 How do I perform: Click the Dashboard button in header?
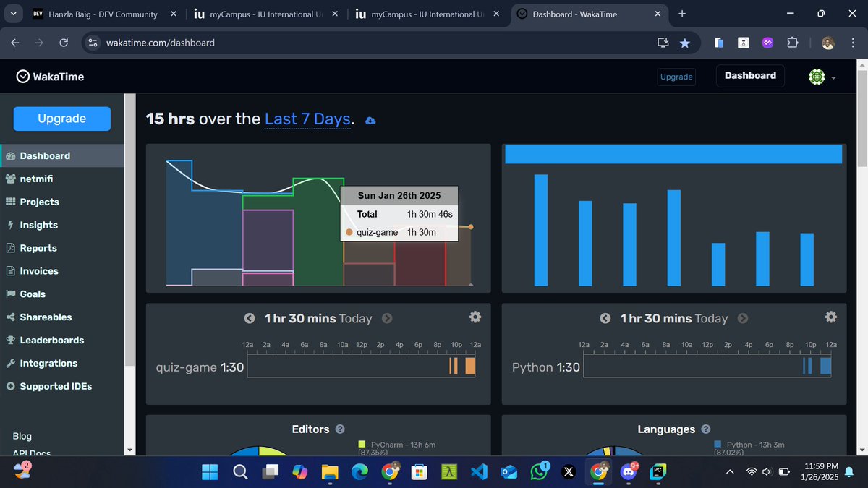750,76
